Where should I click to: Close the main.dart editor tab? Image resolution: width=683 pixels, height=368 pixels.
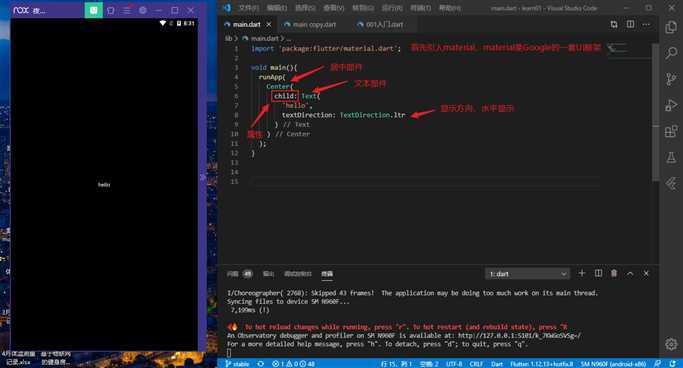point(269,24)
